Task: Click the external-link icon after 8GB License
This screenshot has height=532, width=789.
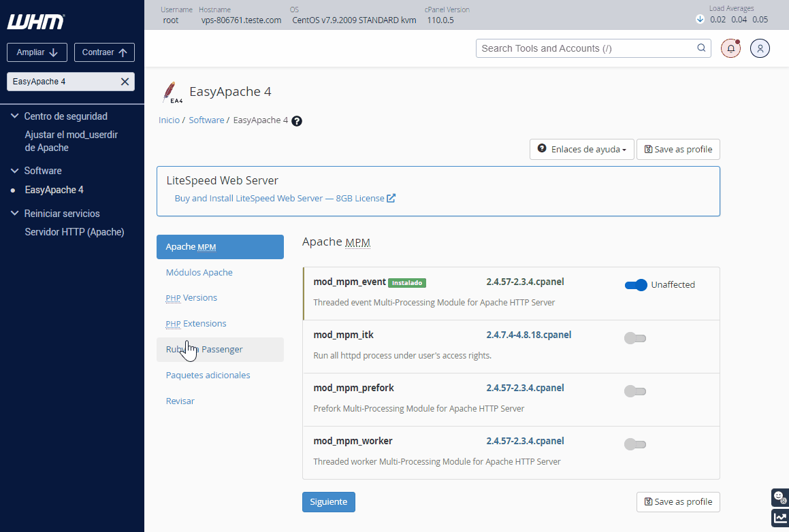Action: 391,198
